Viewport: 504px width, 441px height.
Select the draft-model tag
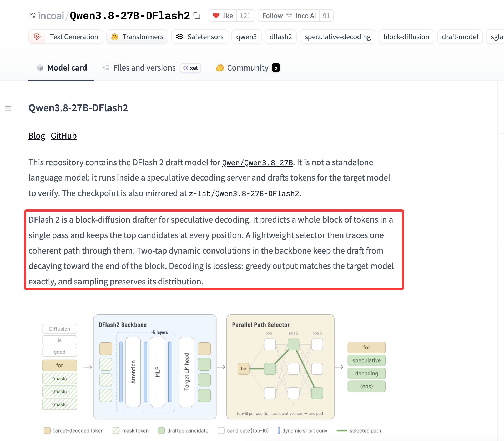tap(460, 37)
